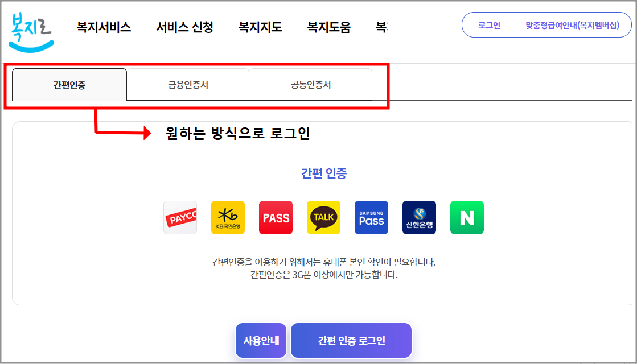Pick Naver authentication icon
This screenshot has height=364, width=637.
466,217
